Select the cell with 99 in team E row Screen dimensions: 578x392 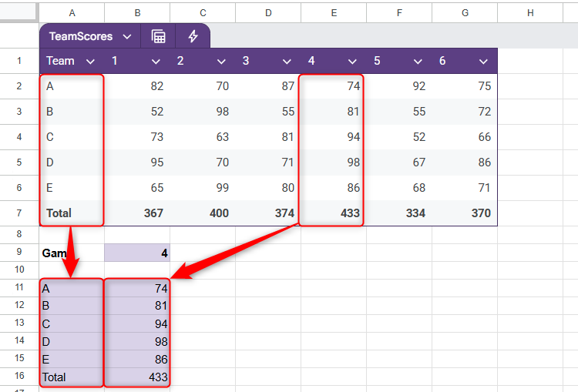pyautogui.click(x=203, y=187)
